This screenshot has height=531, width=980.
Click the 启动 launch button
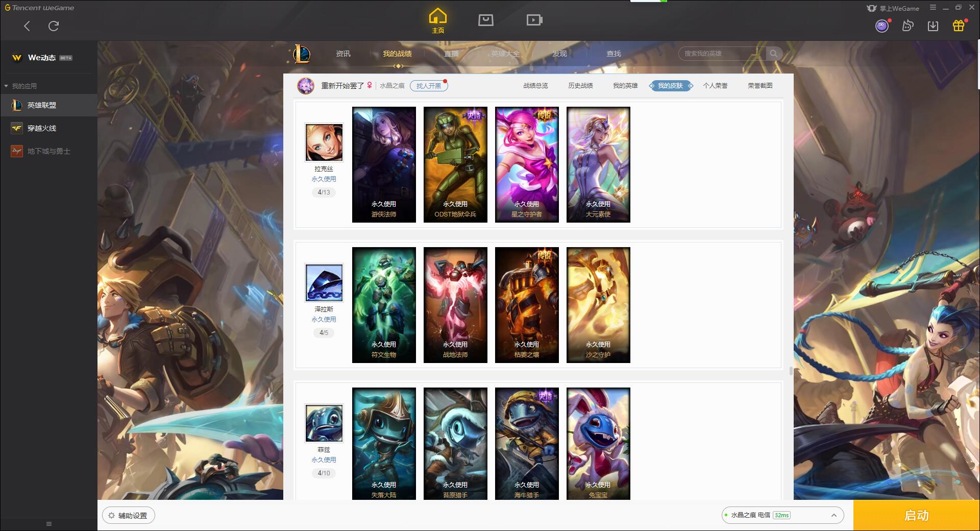tap(916, 515)
